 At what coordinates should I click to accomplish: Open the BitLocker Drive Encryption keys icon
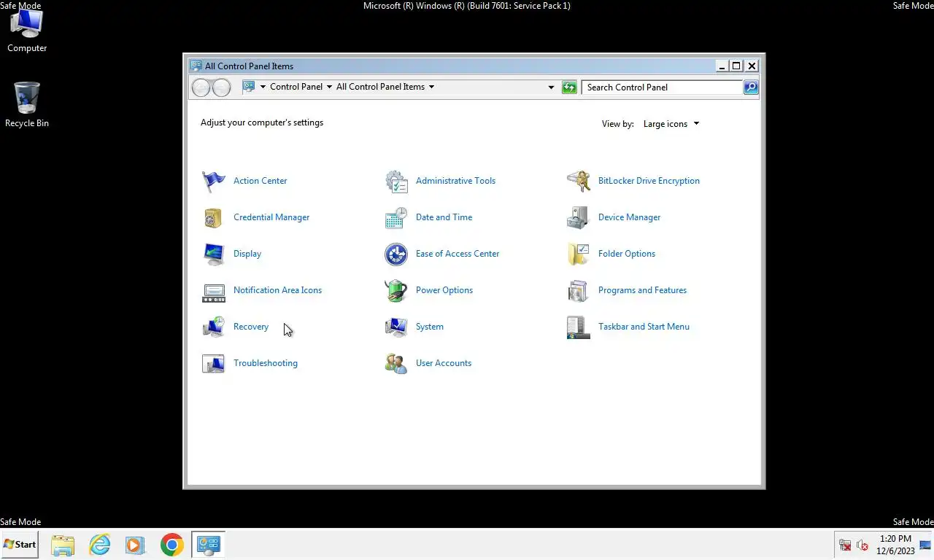pyautogui.click(x=579, y=181)
